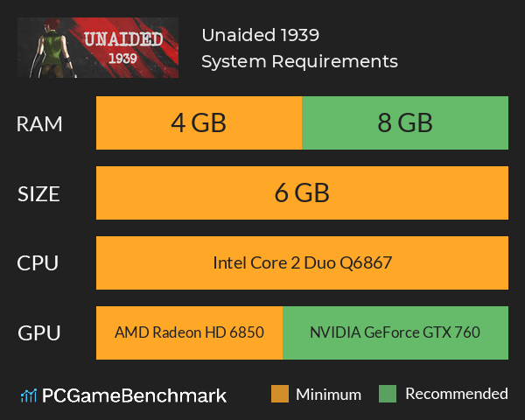Click the PCGameBenchmark bar-chart logo icon

tap(29, 395)
